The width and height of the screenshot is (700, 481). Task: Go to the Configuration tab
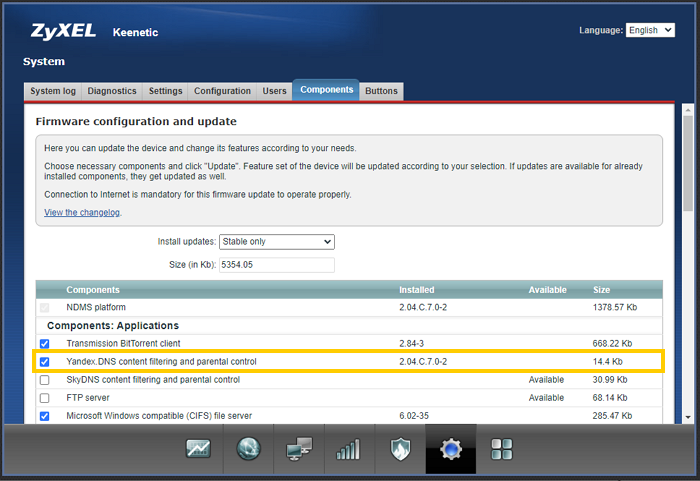pyautogui.click(x=222, y=91)
